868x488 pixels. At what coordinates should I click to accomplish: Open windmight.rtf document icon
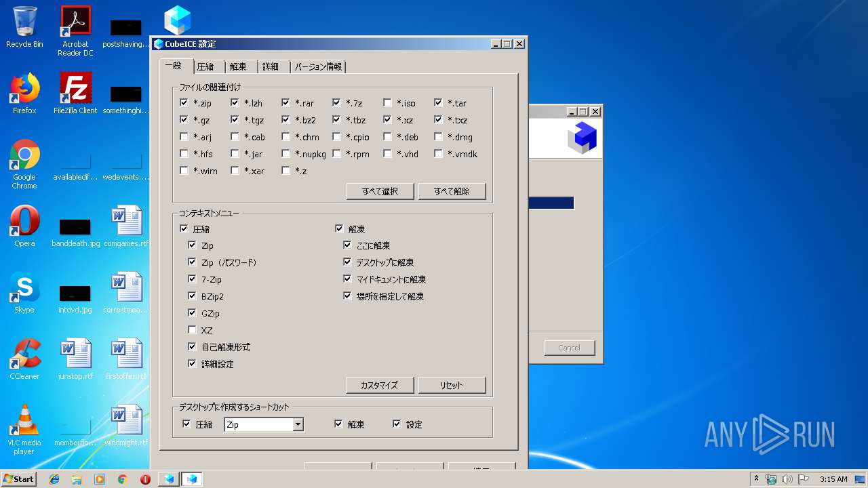point(126,426)
